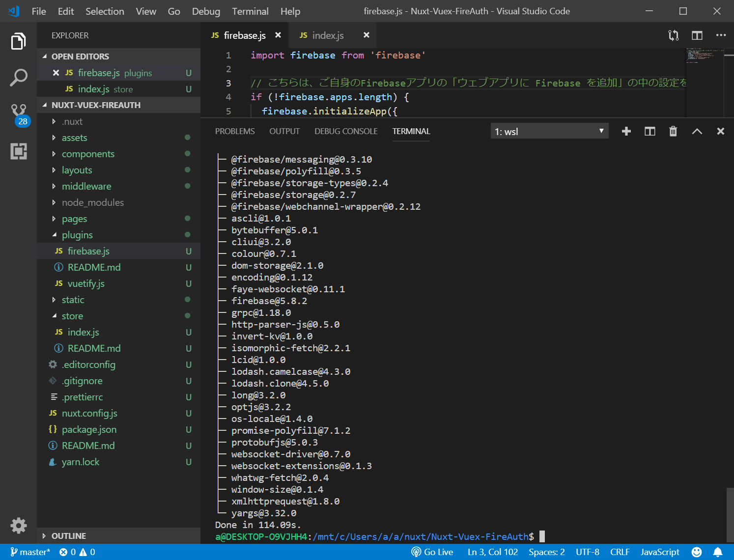
Task: Open the .editorconfig file
Action: [x=118, y=364]
